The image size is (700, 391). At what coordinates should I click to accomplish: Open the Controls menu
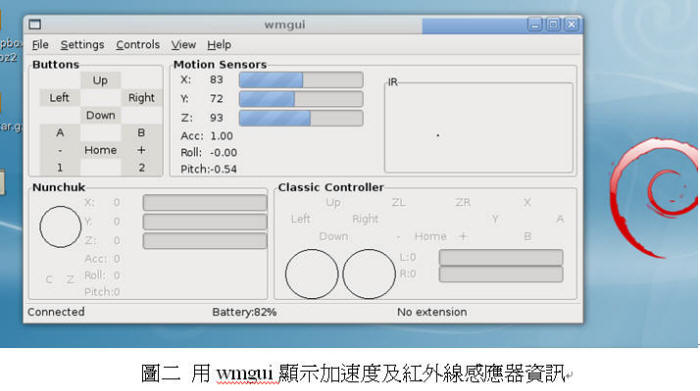(x=138, y=45)
